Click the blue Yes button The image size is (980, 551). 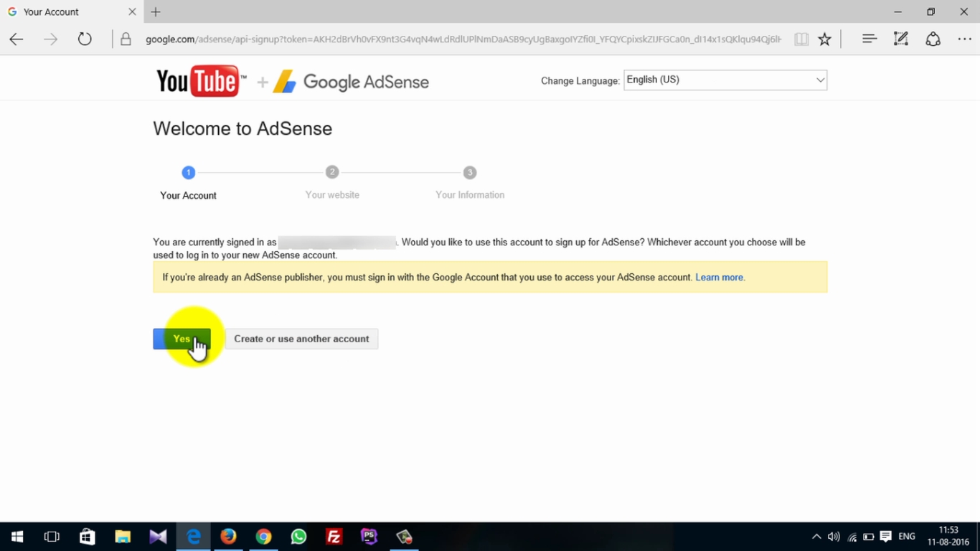(182, 339)
